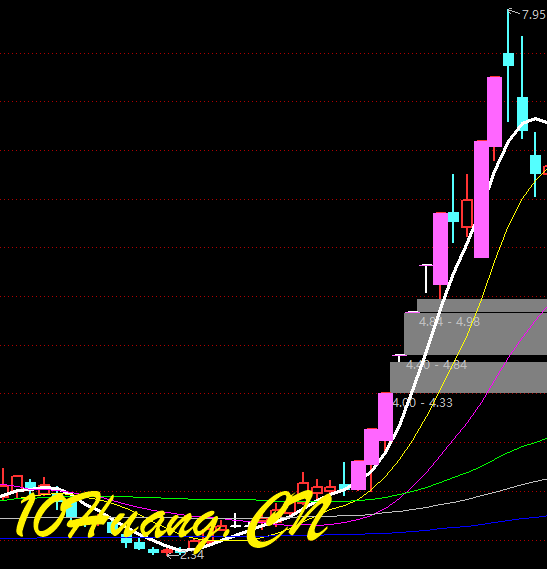Click the 7.95 high price label
Image resolution: width=547 pixels, height=569 pixels.
tap(533, 15)
